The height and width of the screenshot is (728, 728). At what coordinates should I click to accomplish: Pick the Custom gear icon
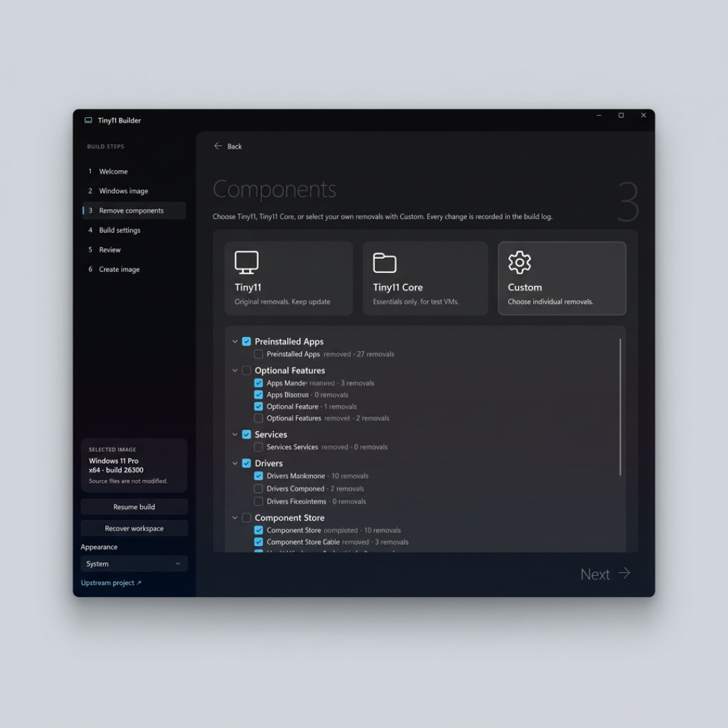click(520, 262)
